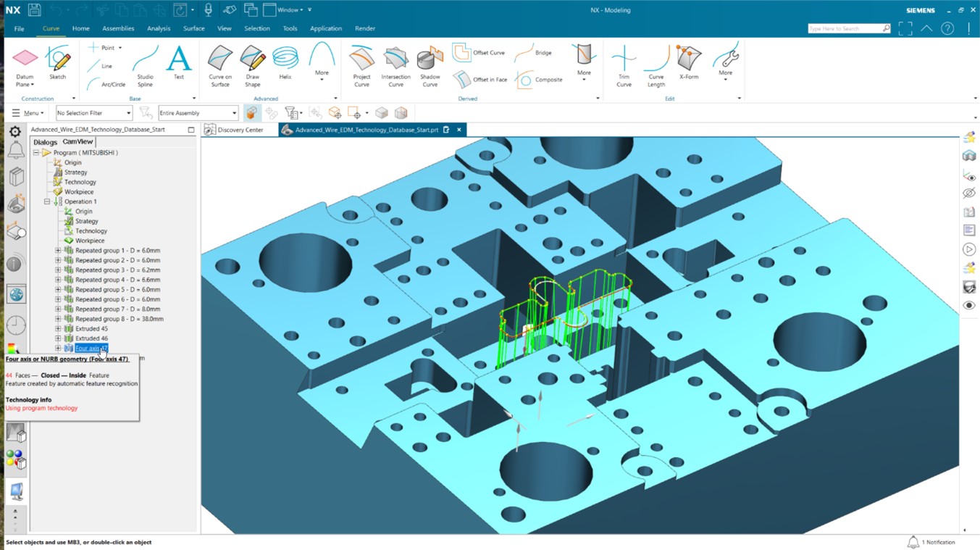Open the Dialogs tab

(44, 141)
